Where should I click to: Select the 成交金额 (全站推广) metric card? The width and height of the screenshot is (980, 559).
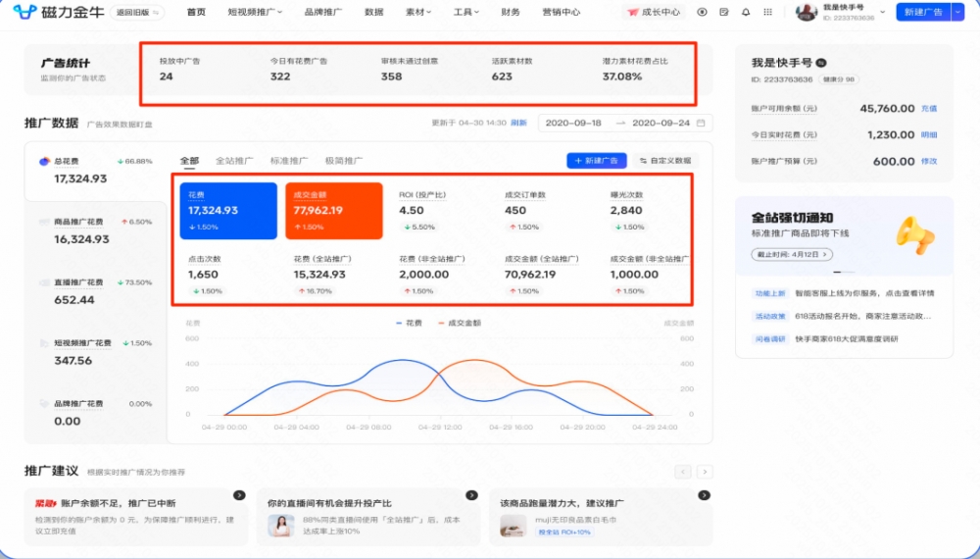click(x=545, y=275)
